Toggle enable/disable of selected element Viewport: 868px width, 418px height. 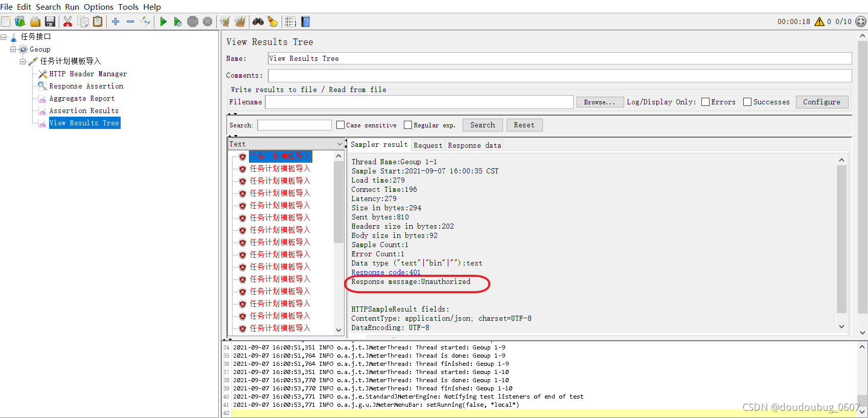tap(146, 21)
